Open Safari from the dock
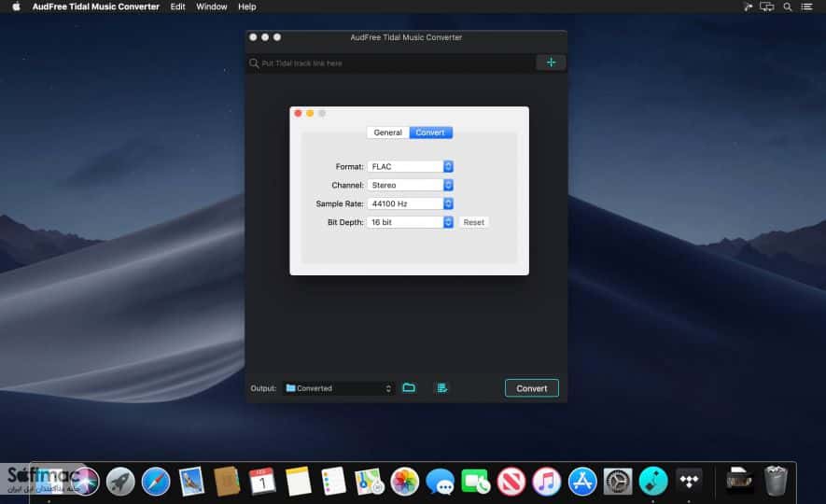 pyautogui.click(x=156, y=481)
